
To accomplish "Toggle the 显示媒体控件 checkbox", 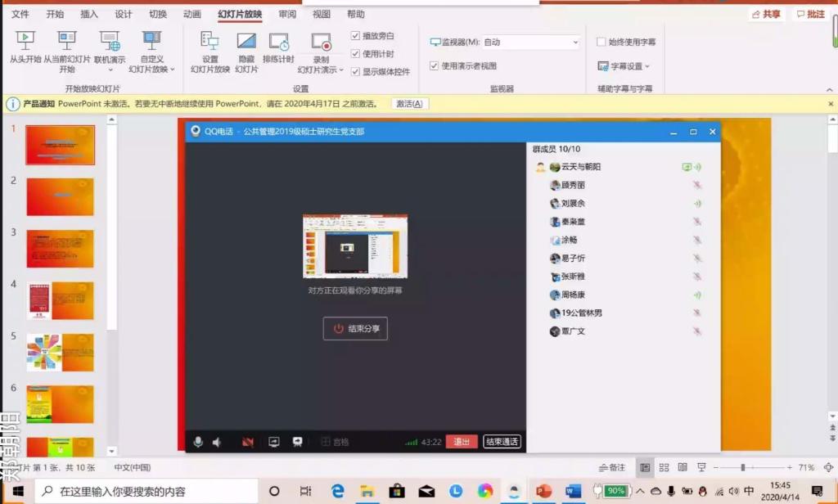I will click(355, 72).
